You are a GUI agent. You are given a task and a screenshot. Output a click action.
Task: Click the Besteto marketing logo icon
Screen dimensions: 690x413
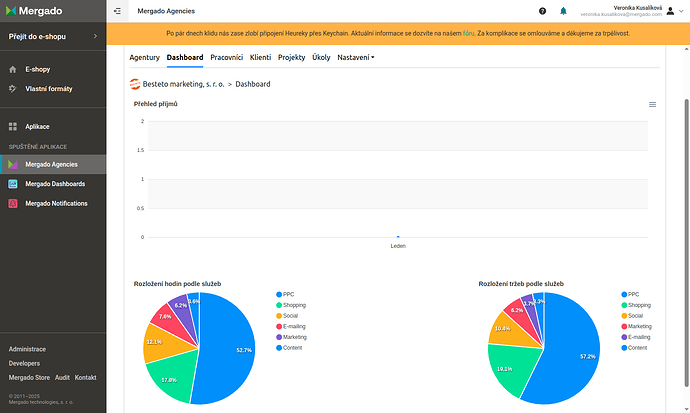135,84
